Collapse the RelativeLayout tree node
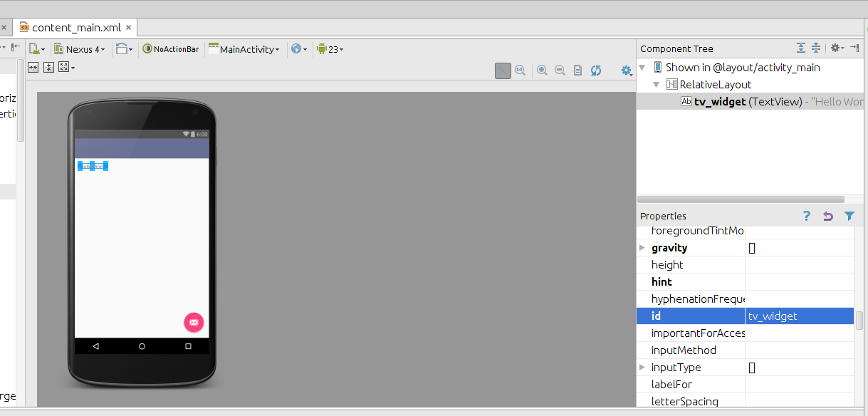The width and height of the screenshot is (868, 416). point(657,85)
